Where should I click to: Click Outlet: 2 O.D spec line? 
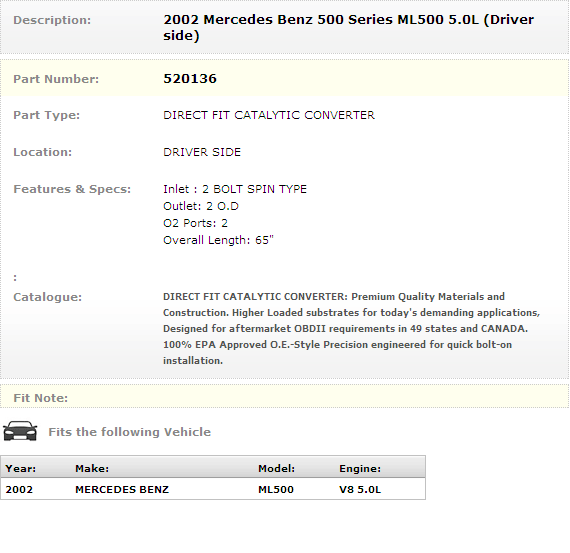click(x=201, y=206)
